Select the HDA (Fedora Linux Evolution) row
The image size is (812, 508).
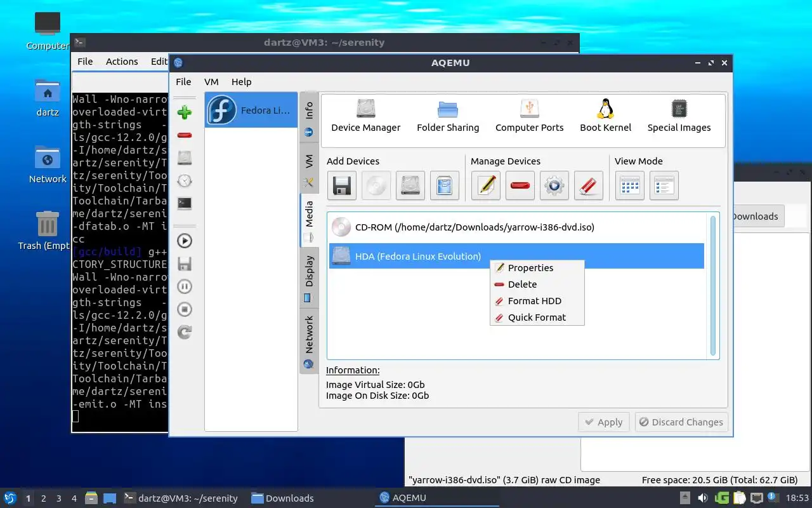[x=516, y=256]
